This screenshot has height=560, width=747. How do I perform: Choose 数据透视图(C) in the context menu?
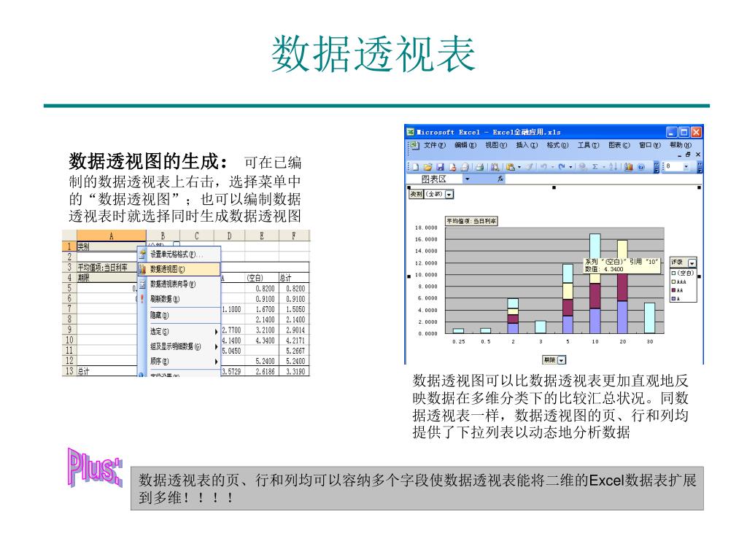(x=179, y=269)
